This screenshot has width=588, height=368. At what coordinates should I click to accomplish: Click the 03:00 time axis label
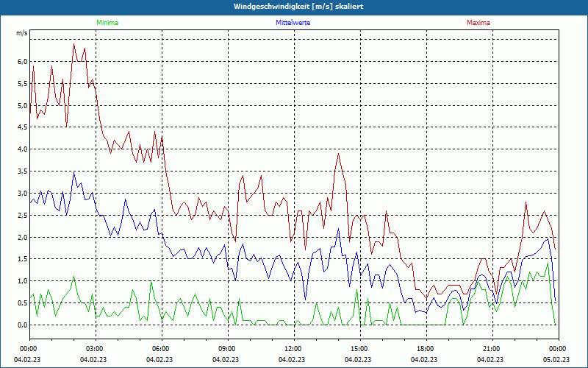point(95,349)
